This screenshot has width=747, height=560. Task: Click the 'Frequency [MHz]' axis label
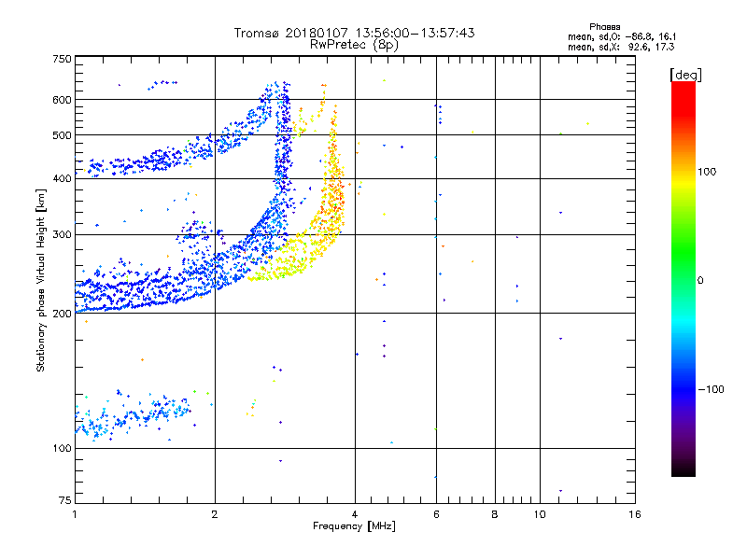click(354, 526)
